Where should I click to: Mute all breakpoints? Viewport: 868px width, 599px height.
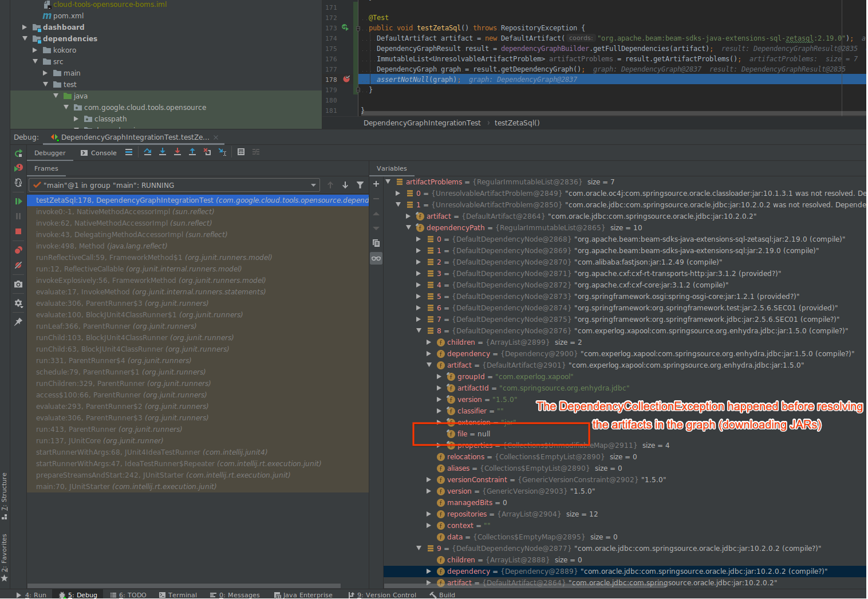click(18, 265)
